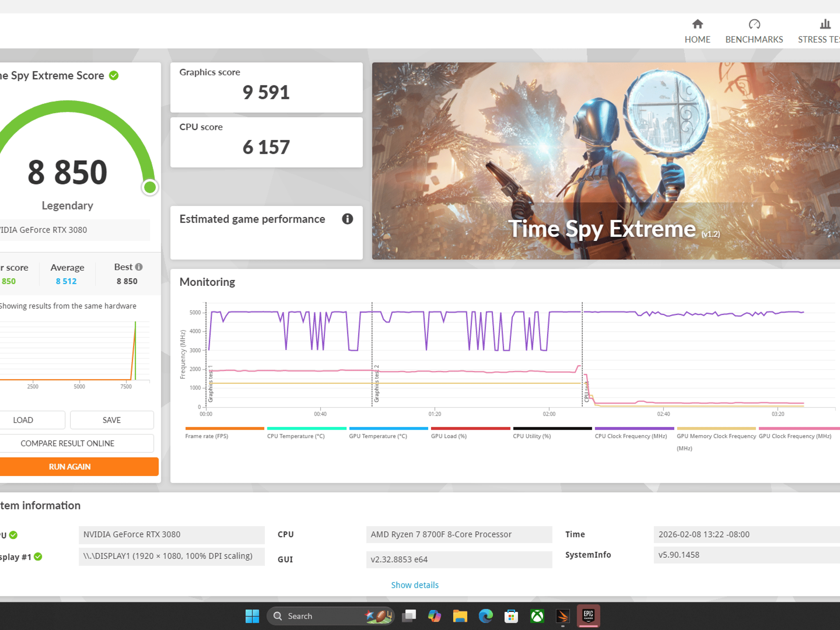Open Microsoft Store from taskbar
This screenshot has height=630, width=840.
[511, 616]
